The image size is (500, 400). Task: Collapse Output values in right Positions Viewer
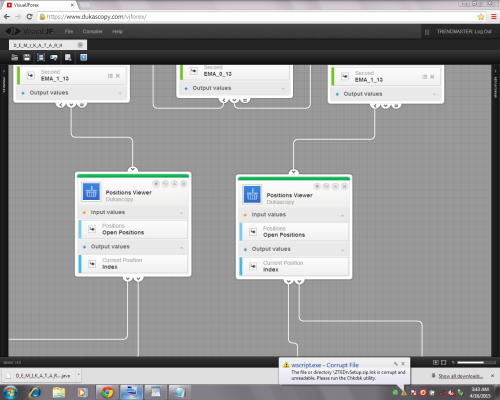(342, 250)
